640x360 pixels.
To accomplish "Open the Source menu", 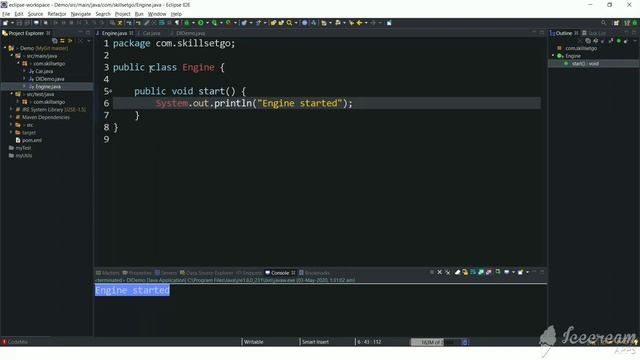I will (x=35, y=14).
